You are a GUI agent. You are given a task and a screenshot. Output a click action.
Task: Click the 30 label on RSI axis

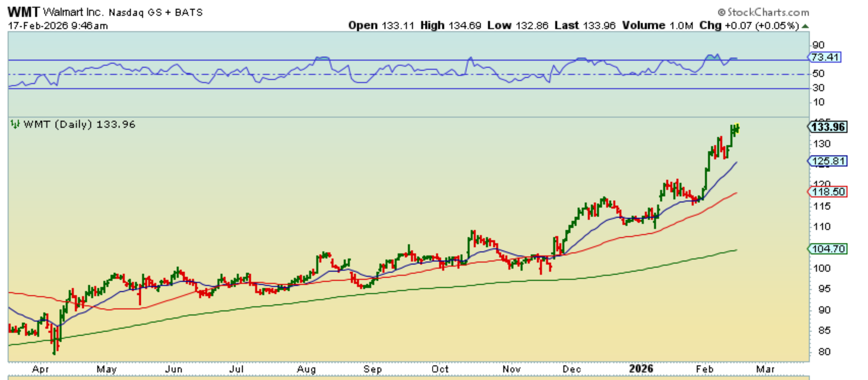(818, 88)
